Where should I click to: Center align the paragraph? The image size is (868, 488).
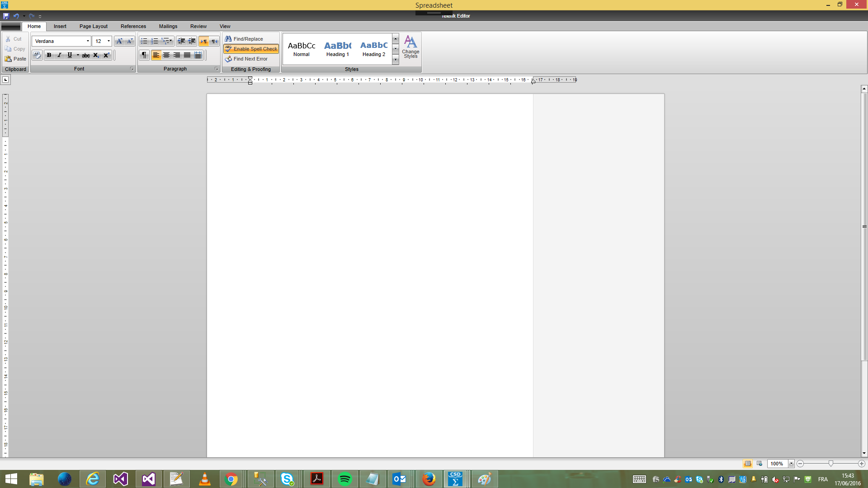point(166,55)
